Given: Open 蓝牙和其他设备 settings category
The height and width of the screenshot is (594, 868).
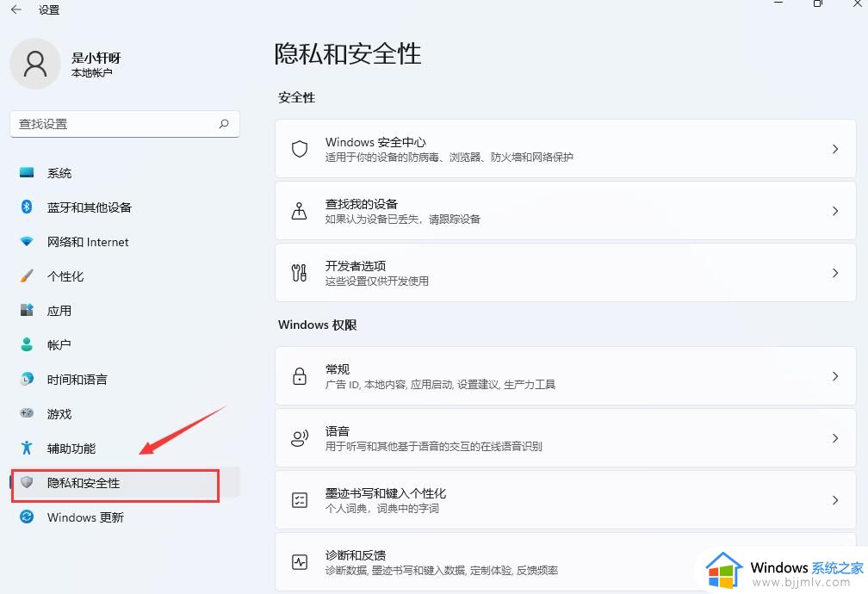Looking at the screenshot, I should pyautogui.click(x=125, y=207).
